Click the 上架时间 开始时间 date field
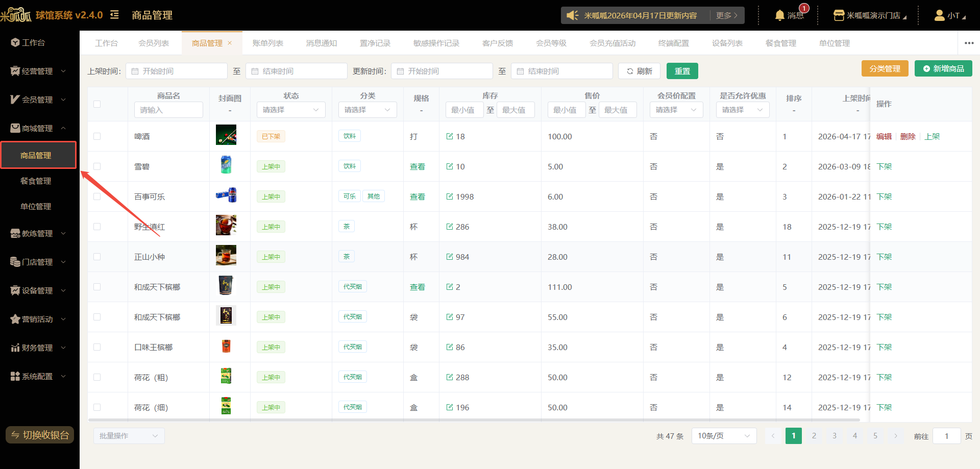This screenshot has width=980, height=469. pyautogui.click(x=177, y=71)
